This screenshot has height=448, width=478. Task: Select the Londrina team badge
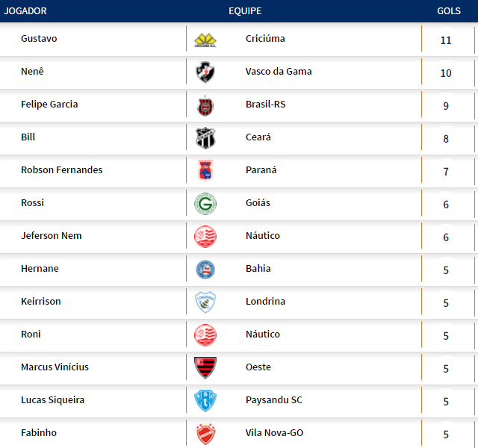point(205,302)
